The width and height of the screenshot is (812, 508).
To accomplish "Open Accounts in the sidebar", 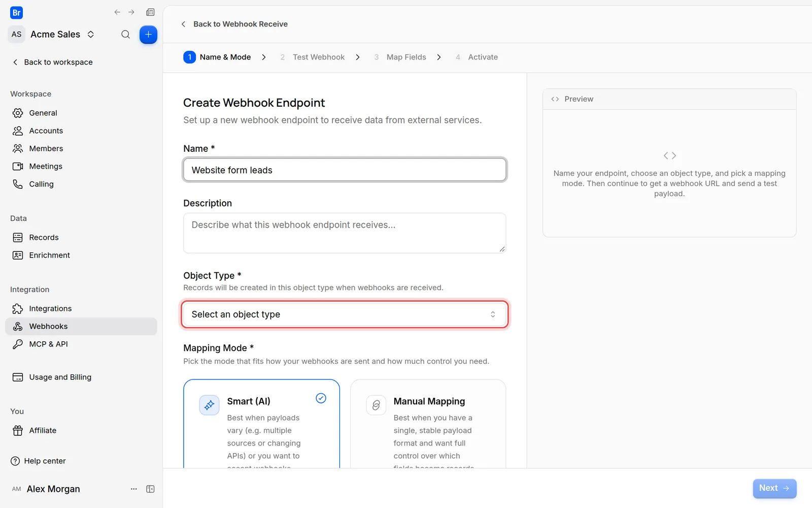I will coord(81,131).
